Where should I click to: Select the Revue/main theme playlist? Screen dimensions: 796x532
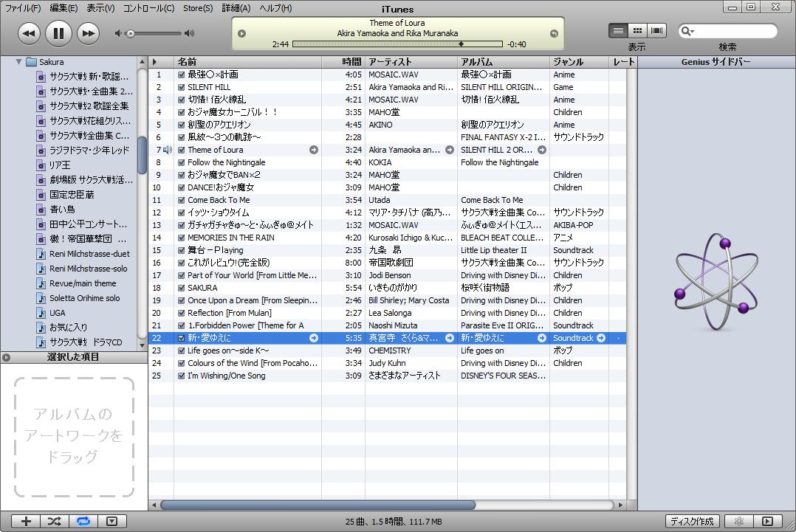point(83,283)
